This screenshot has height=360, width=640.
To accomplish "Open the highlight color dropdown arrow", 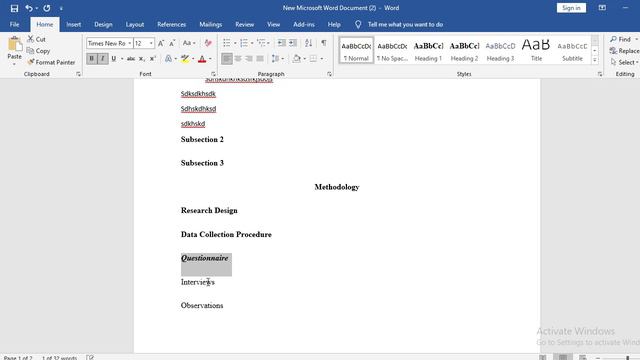I will coord(193,59).
